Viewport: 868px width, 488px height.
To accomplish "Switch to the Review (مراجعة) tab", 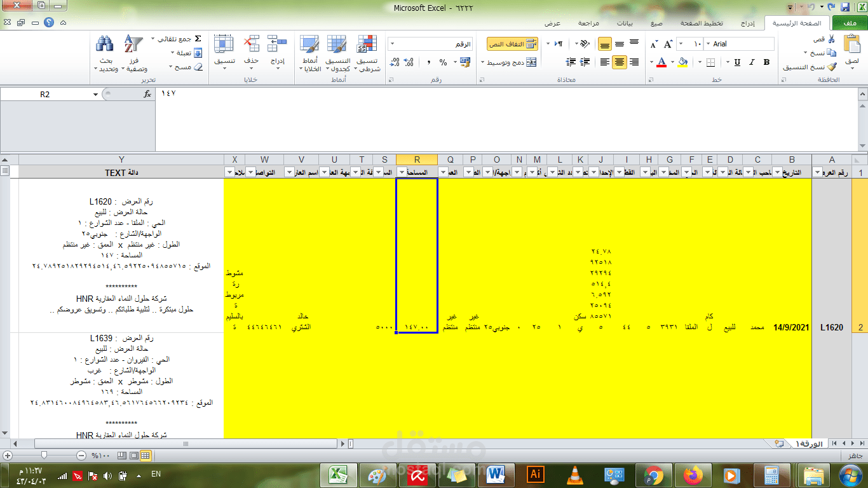I will click(588, 23).
